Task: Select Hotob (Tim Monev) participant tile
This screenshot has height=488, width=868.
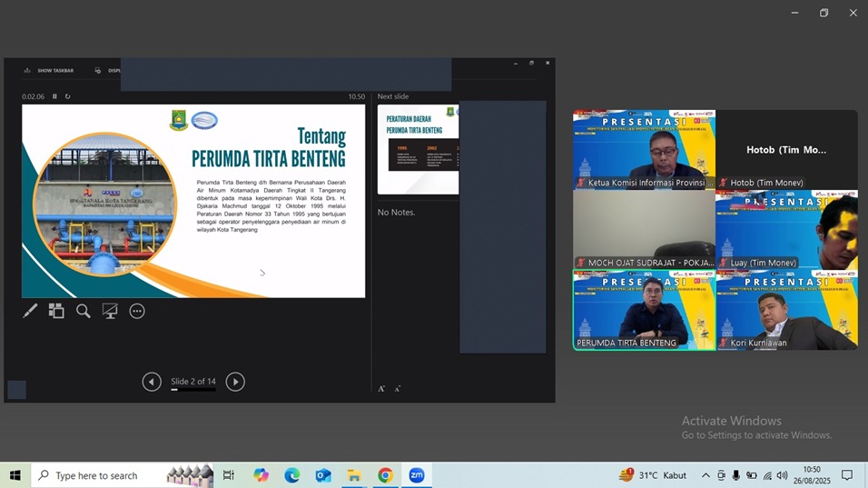Action: [x=786, y=150]
